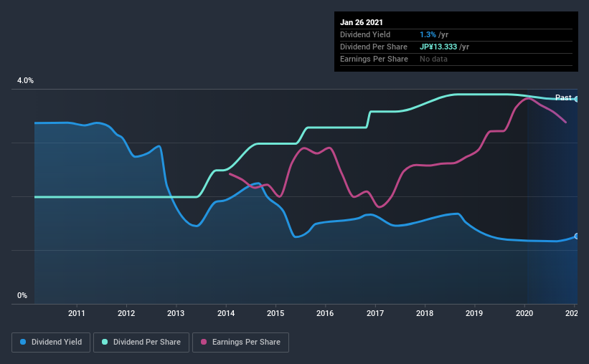Viewport: 589px width, 364px height.
Task: Toggle the Dividend Per Share legend button
Action: pos(141,343)
